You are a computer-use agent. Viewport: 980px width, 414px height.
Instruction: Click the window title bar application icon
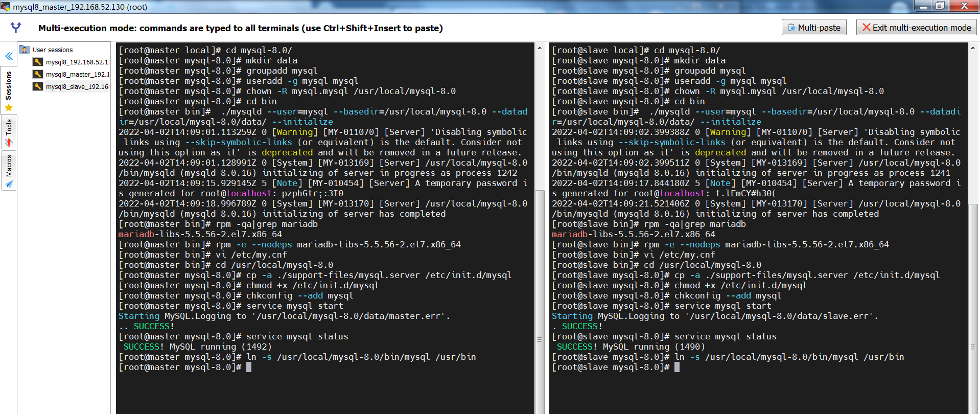click(6, 6)
